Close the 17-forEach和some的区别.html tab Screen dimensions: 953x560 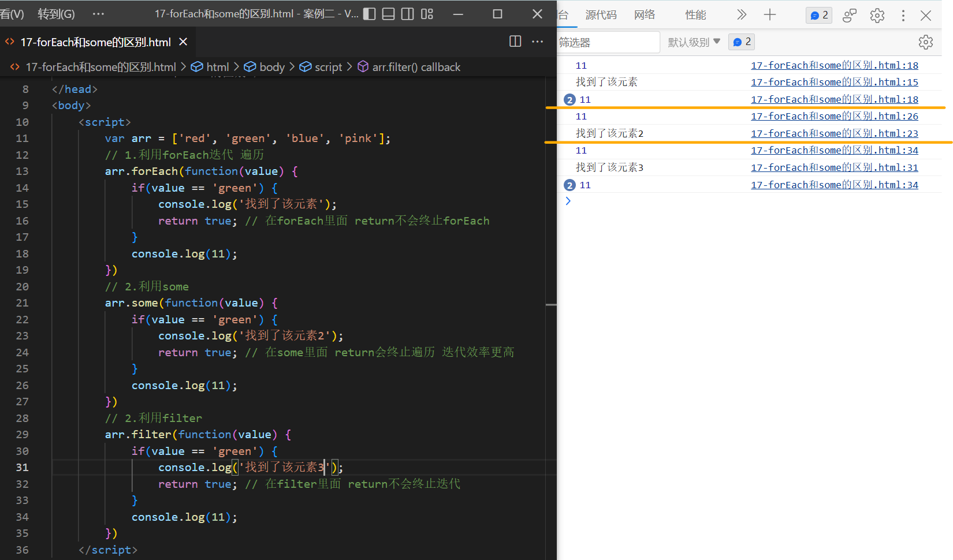183,42
